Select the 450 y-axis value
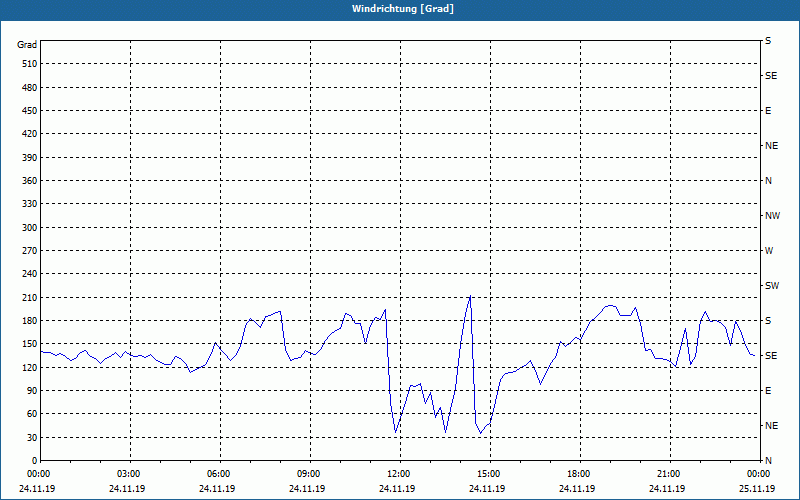 (30, 111)
